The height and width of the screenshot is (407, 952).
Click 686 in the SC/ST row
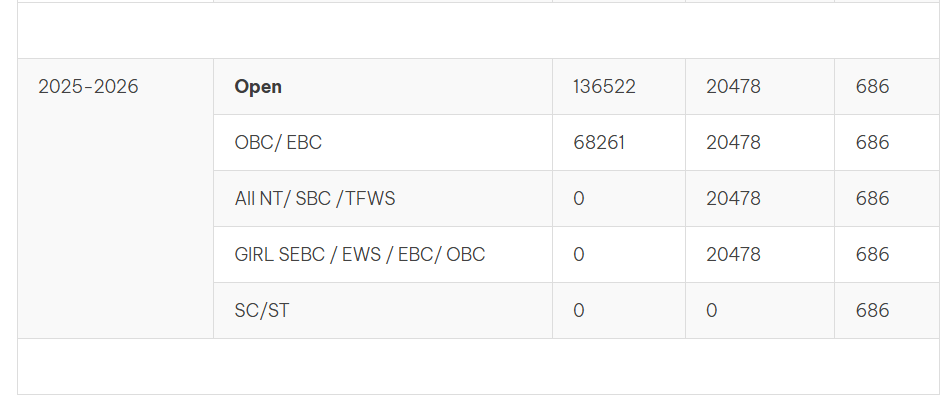(x=872, y=311)
